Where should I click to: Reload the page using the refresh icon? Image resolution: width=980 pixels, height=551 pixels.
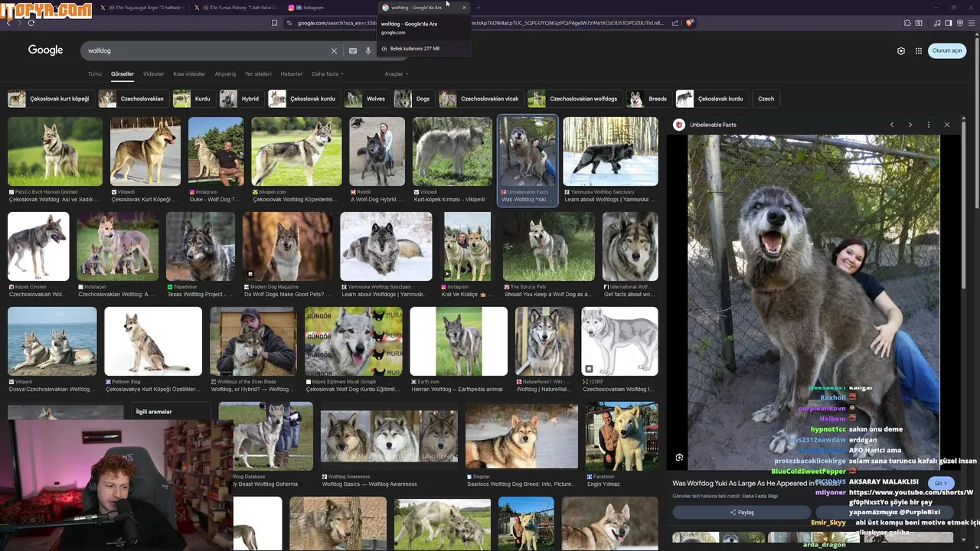[31, 23]
